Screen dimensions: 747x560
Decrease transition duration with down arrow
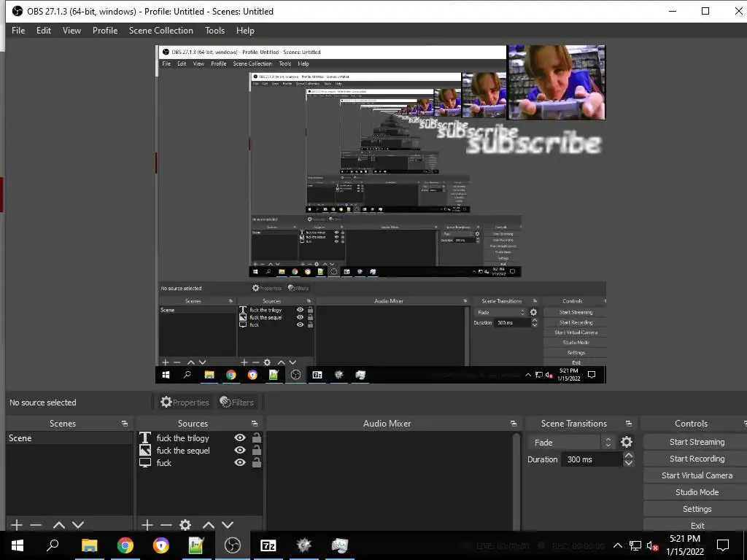pos(629,463)
